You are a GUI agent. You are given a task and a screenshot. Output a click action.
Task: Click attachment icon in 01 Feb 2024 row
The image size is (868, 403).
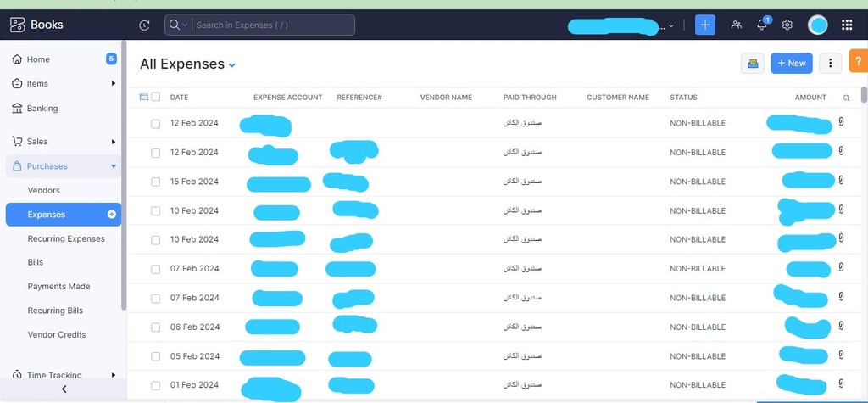[842, 383]
